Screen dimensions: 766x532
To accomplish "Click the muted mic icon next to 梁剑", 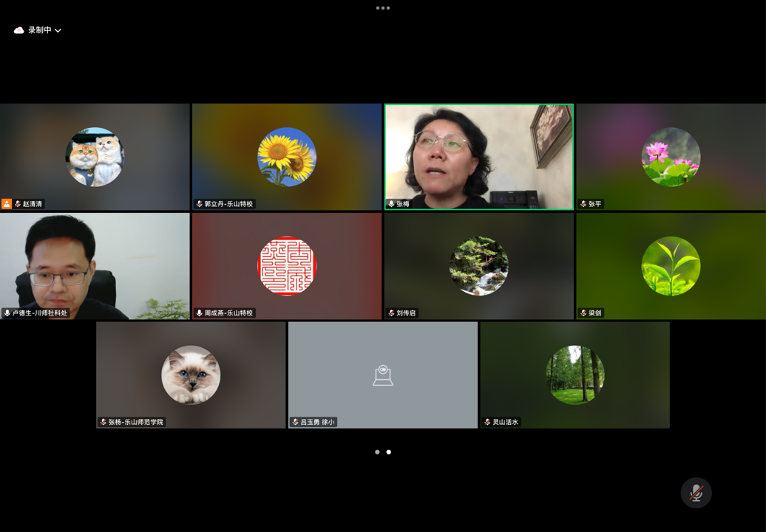I will click(x=583, y=313).
